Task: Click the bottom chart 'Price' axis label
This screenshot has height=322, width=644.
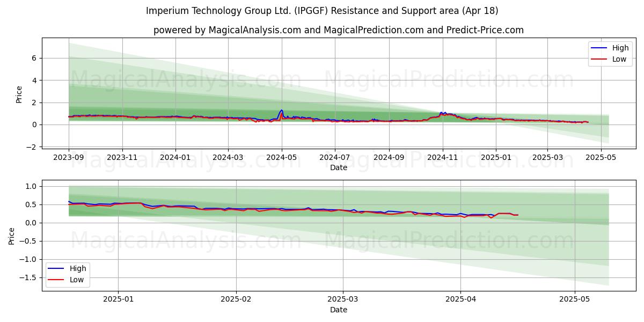Action: [x=12, y=236]
